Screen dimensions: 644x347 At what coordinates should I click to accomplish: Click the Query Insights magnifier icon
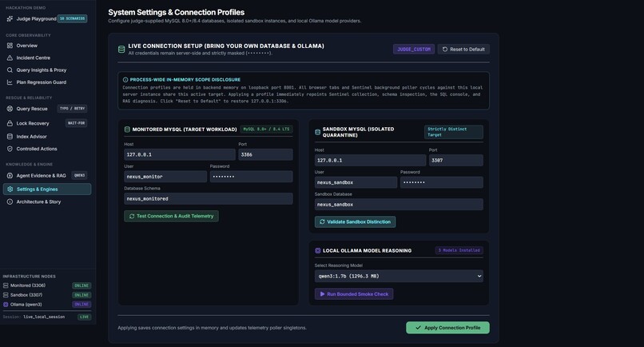(x=10, y=70)
